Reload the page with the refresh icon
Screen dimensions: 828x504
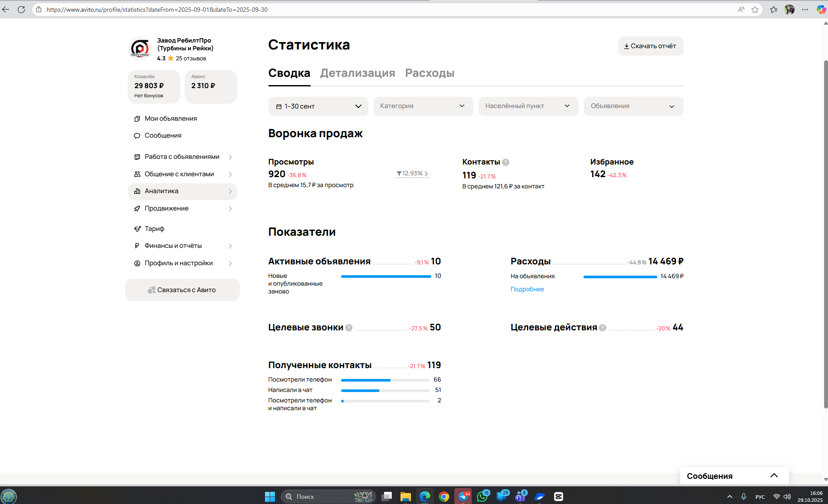click(21, 10)
